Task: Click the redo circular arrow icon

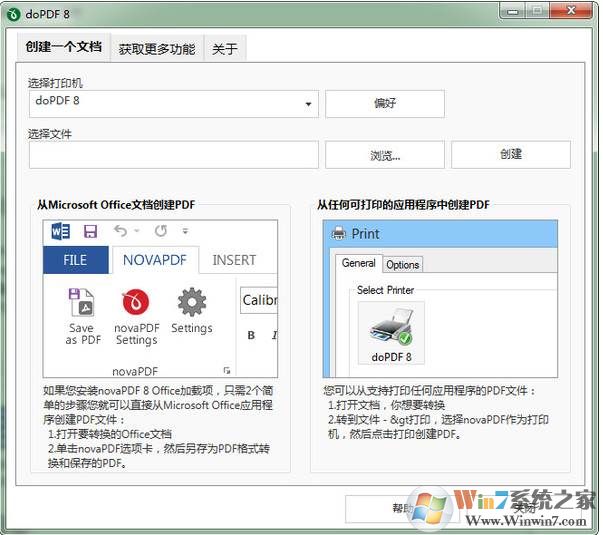Action: click(159, 231)
